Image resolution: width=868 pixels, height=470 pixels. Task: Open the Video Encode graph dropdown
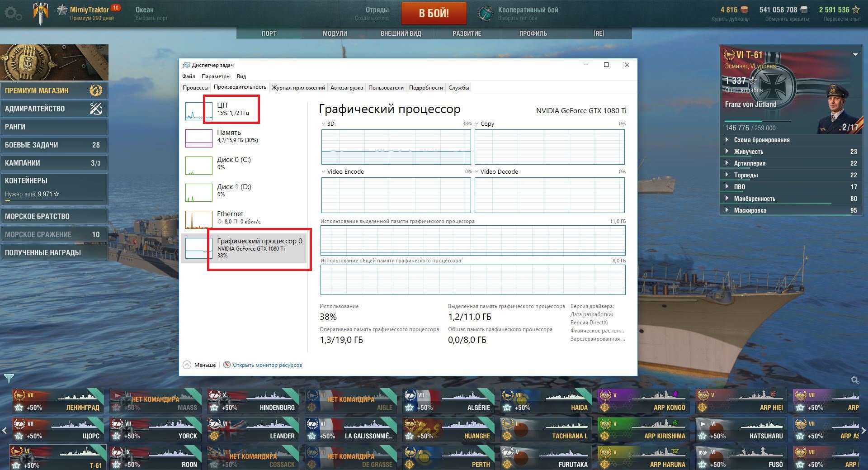323,171
